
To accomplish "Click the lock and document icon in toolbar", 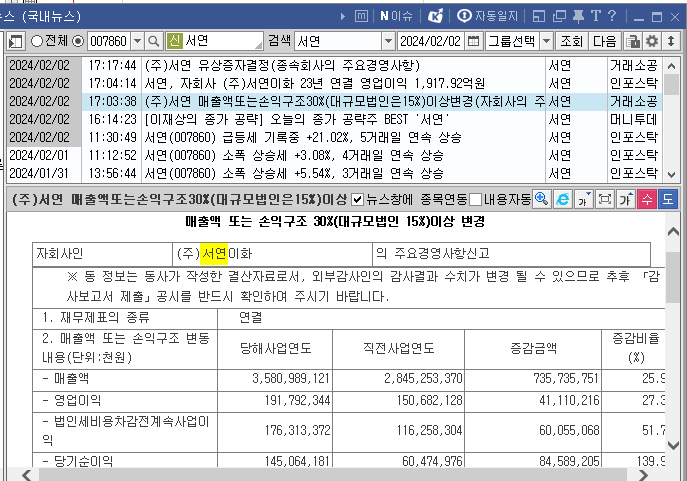I will coord(633,42).
